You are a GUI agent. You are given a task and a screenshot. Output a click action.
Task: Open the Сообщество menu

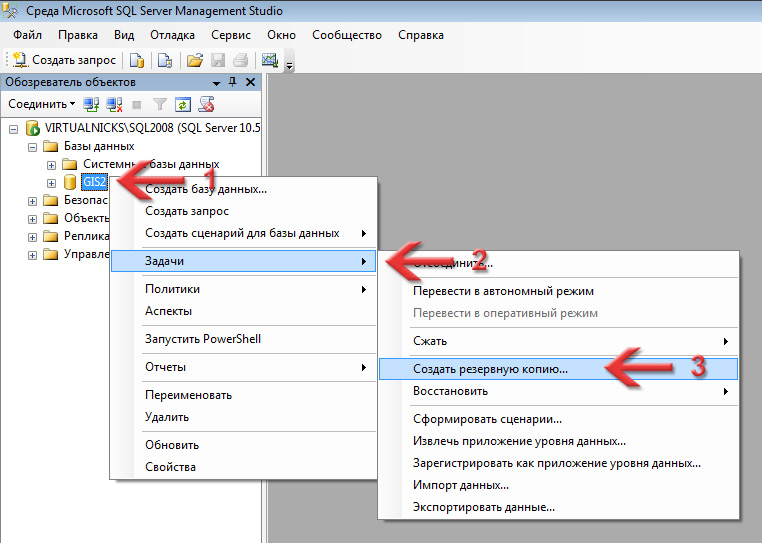click(x=347, y=35)
